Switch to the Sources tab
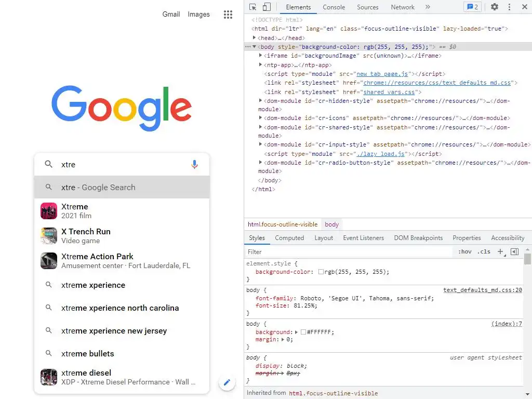Image resolution: width=532 pixels, height=399 pixels. tap(367, 7)
